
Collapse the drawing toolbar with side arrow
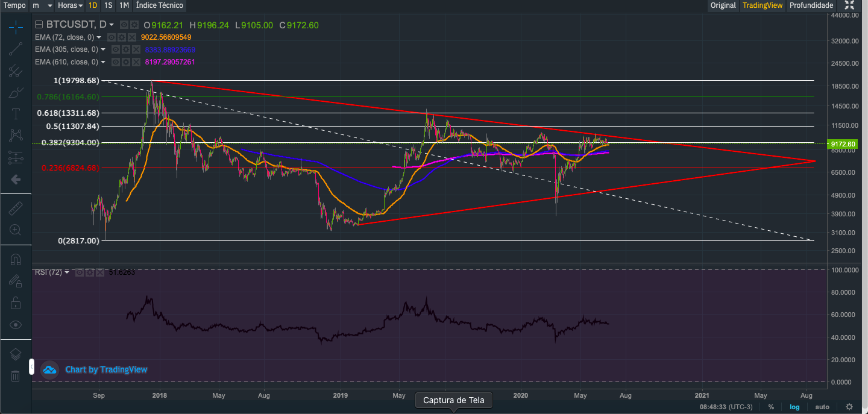pos(31,366)
